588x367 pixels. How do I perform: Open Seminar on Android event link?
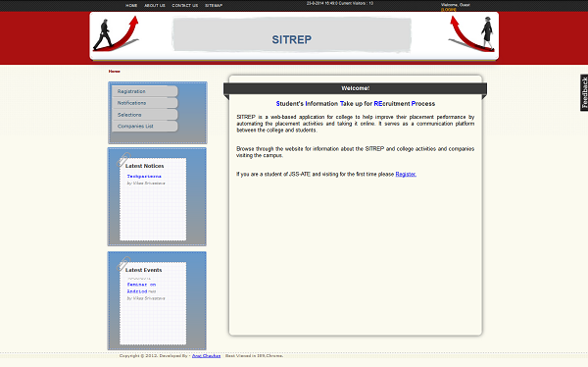[141, 288]
